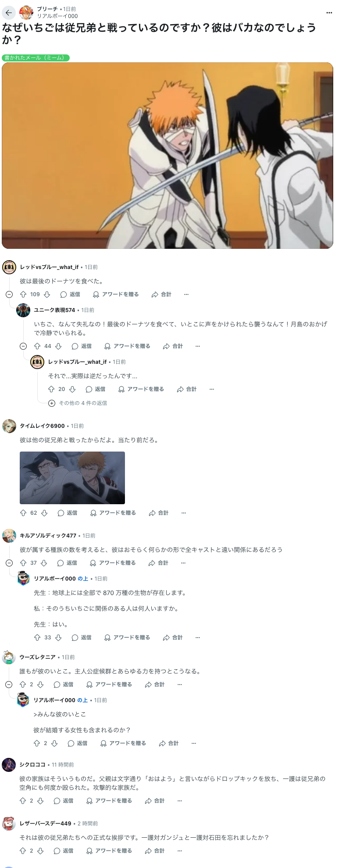Image resolution: width=342 pixels, height=868 pixels.
Task: Go back using the arrow button
Action: pos(9,13)
